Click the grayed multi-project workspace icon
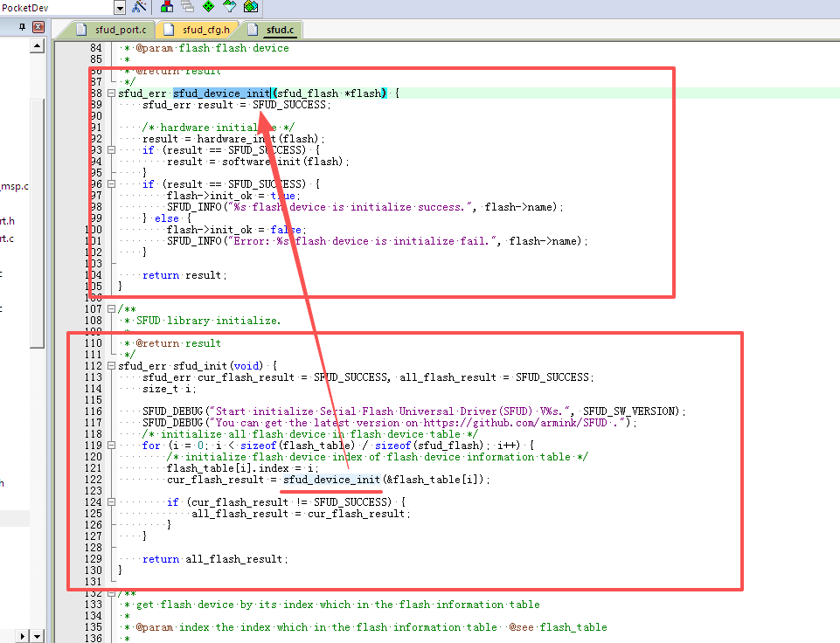The width and height of the screenshot is (840, 643). 188,6
